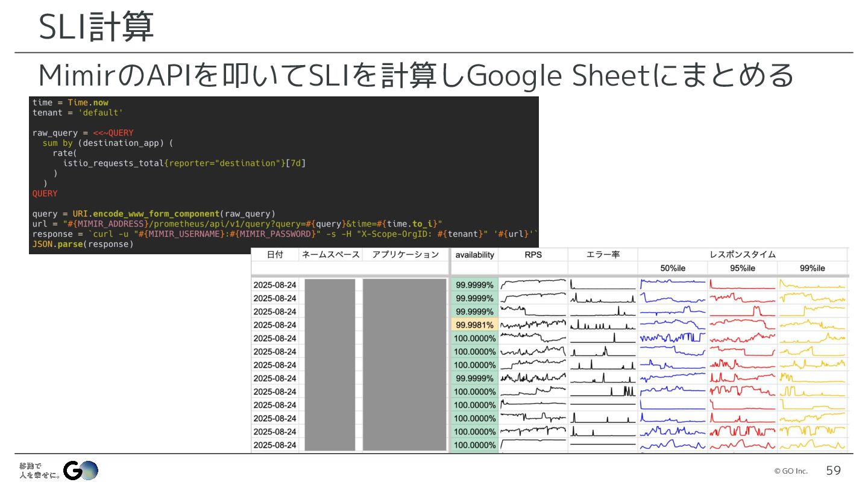Click the "レスポンスタイム" merged header
Image resolution: width=868 pixels, height=488 pixels.
coord(743,255)
